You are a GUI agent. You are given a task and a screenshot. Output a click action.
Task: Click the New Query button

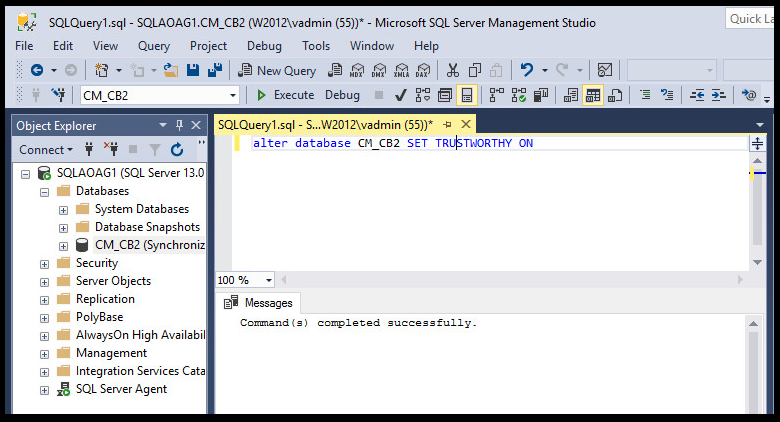coord(277,70)
